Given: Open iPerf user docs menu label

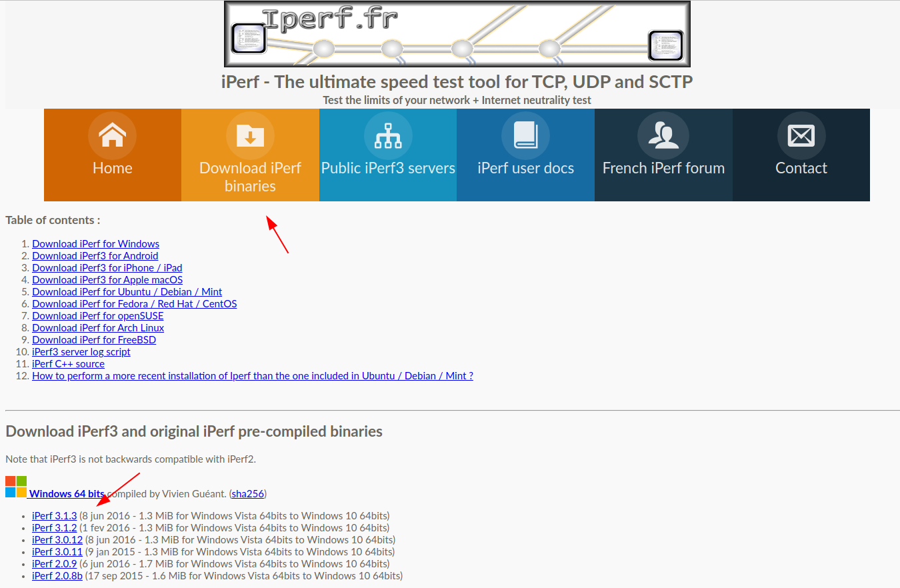Looking at the screenshot, I should click(x=525, y=168).
